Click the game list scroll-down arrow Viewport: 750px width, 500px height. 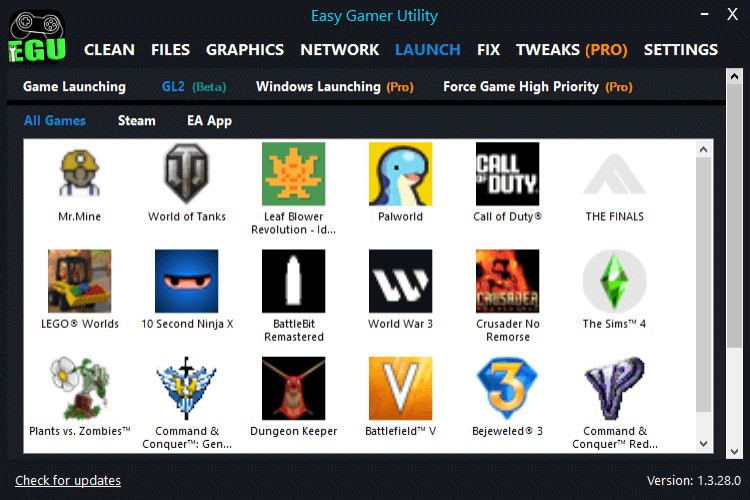coord(703,444)
